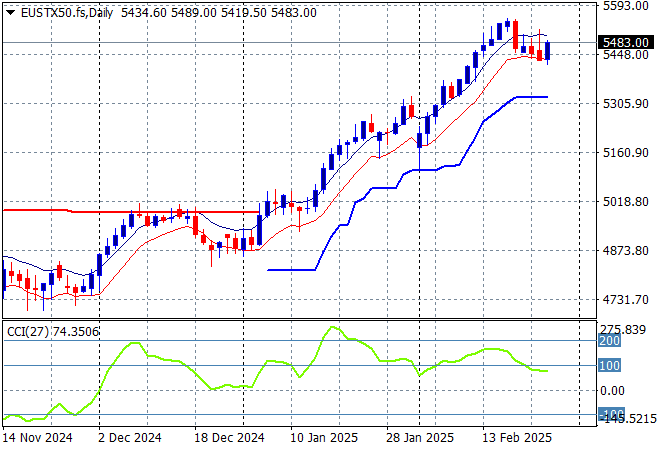The height and width of the screenshot is (450, 660).
Task: Click the 5593.00 price axis label
Action: pos(627,6)
